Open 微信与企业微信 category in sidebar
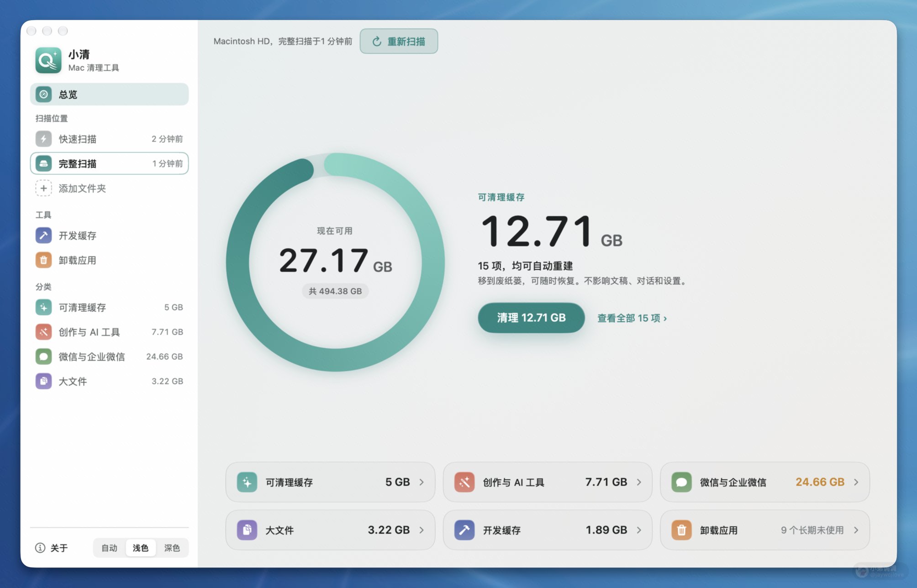This screenshot has height=588, width=917. tap(110, 357)
